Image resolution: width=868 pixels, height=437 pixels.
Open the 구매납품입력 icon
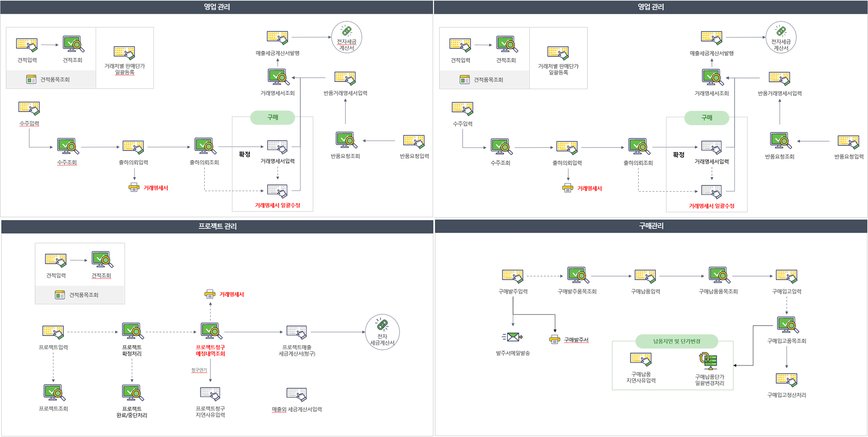pos(645,276)
